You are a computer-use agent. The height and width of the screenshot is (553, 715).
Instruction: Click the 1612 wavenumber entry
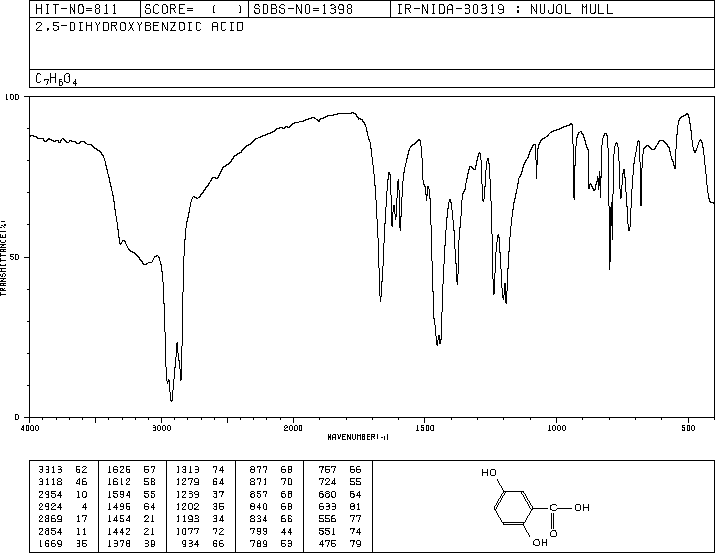(x=119, y=482)
